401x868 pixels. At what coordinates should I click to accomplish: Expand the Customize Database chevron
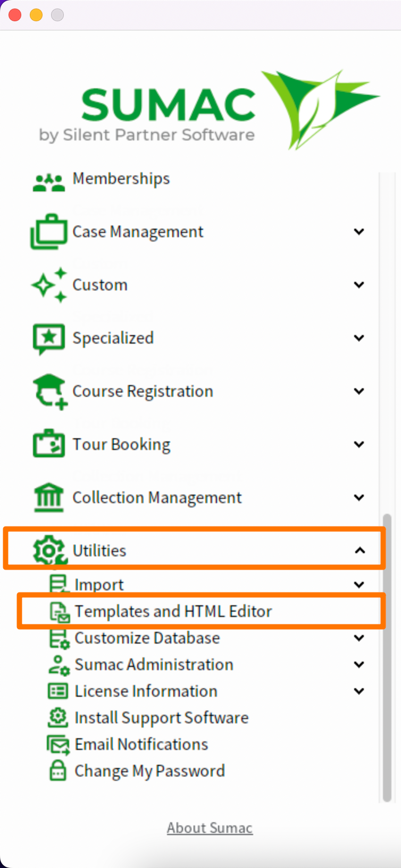pos(360,638)
